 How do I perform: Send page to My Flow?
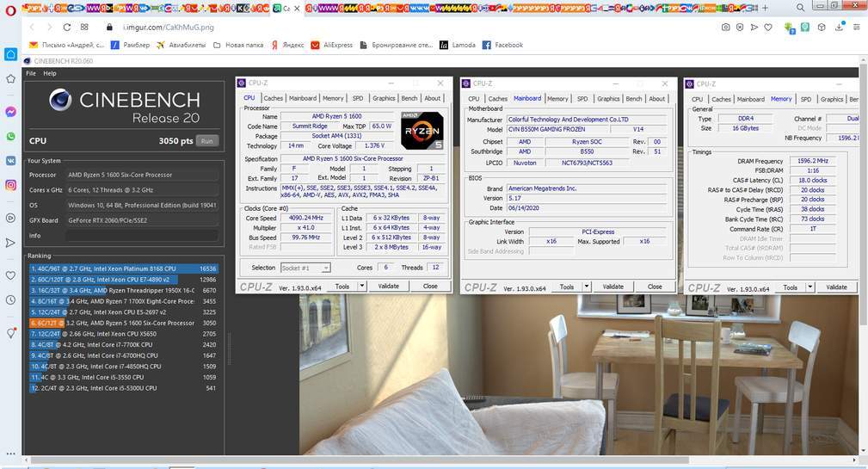[754, 28]
